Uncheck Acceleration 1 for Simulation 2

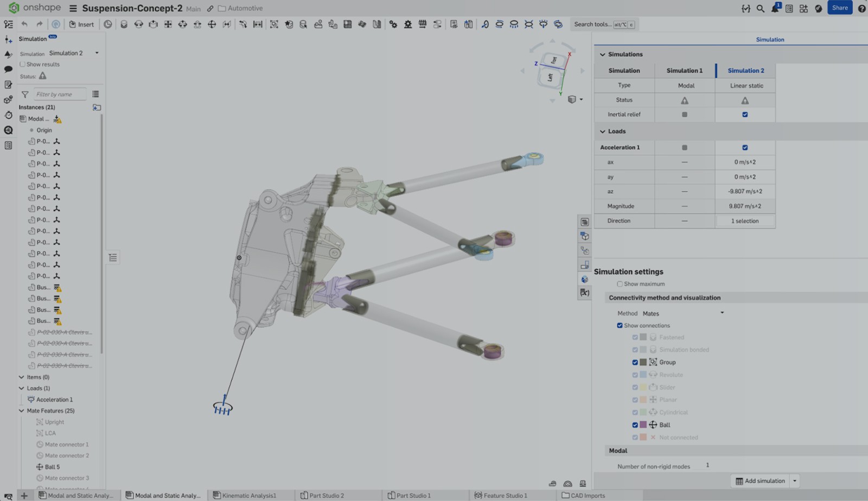(x=745, y=148)
